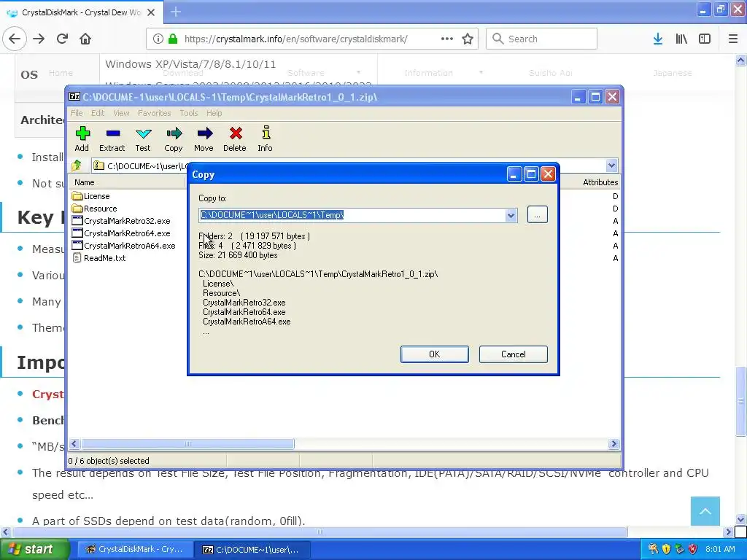The image size is (747, 560).
Task: Expand the Copy to path dropdown
Action: (x=511, y=215)
